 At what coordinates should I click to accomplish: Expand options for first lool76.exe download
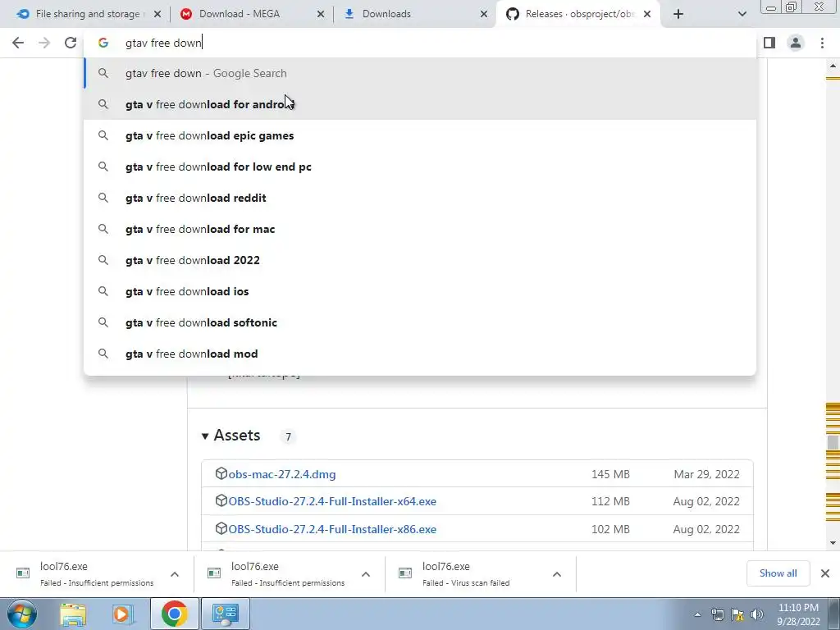click(x=175, y=573)
